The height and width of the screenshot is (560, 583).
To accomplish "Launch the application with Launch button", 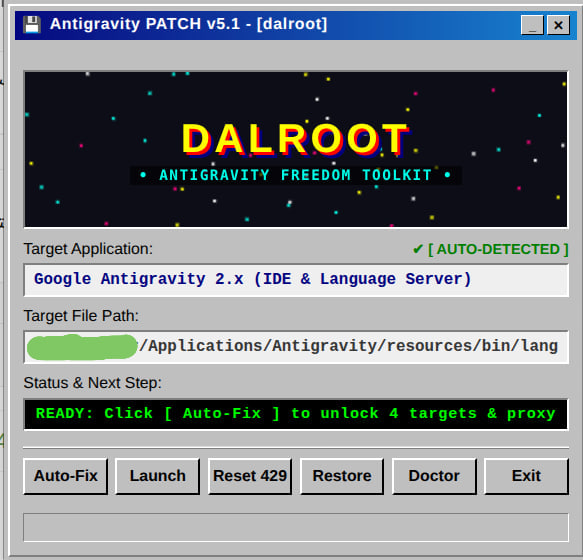I will 158,476.
